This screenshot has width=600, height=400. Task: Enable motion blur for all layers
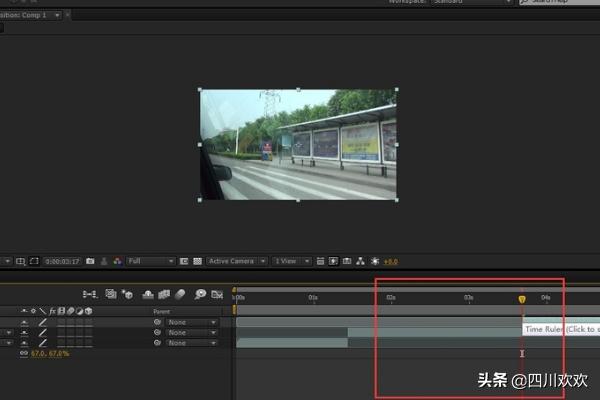[x=180, y=294]
